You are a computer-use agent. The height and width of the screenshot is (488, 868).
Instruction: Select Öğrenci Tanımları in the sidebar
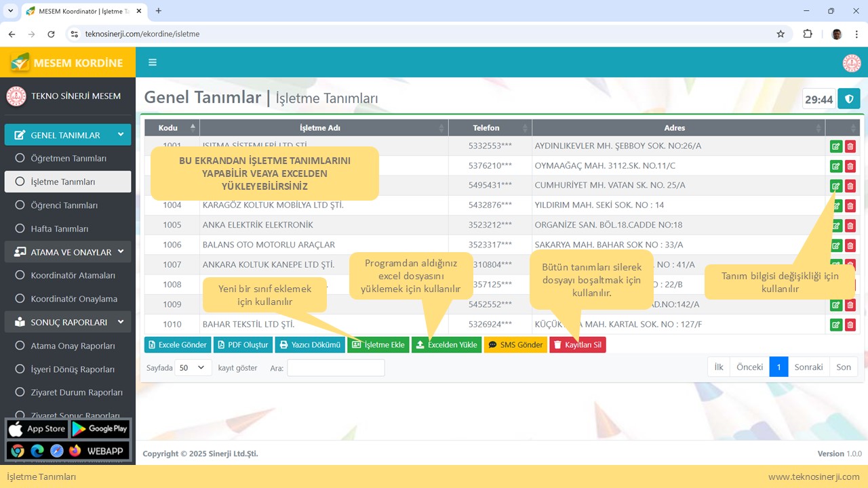(x=64, y=205)
